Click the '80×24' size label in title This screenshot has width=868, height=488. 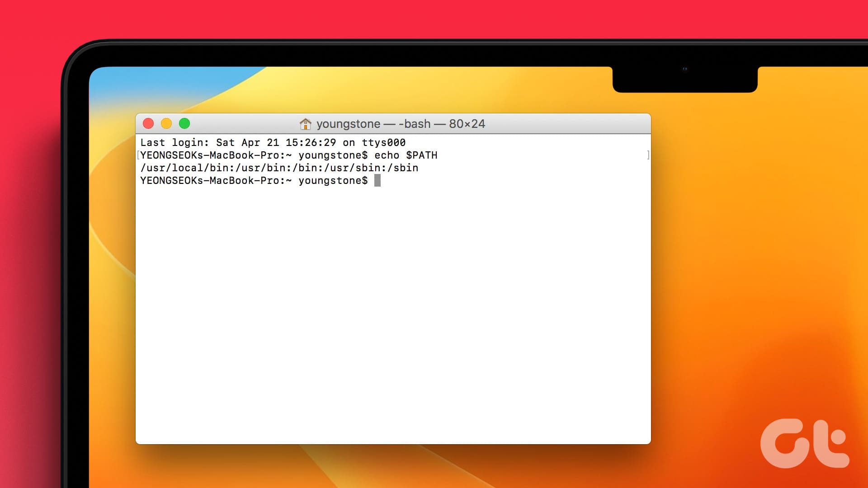coord(467,124)
